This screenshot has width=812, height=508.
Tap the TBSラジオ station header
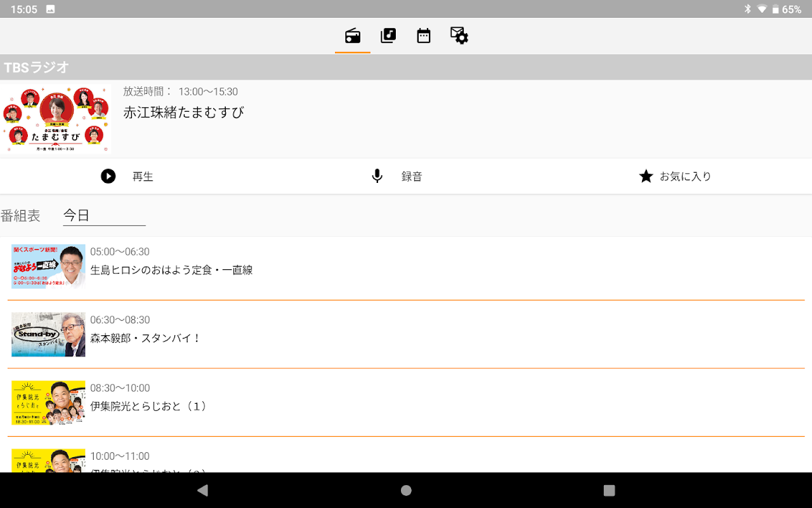[x=406, y=67]
